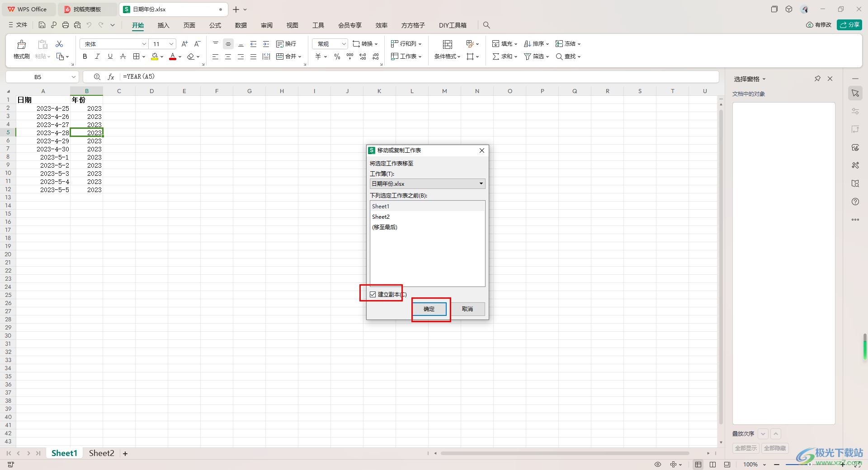Click the percent style icon
The height and width of the screenshot is (470, 868).
[337, 56]
